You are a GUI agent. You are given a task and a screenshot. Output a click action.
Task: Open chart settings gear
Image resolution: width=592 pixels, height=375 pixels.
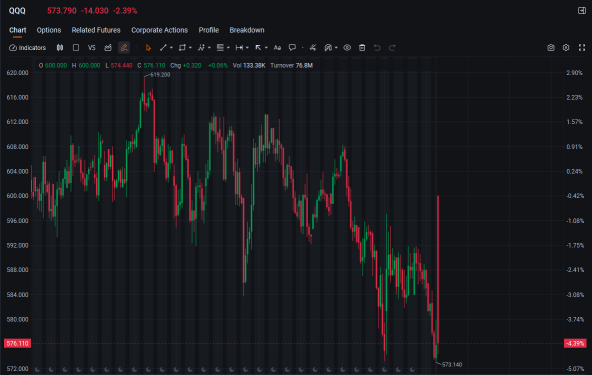coord(566,48)
